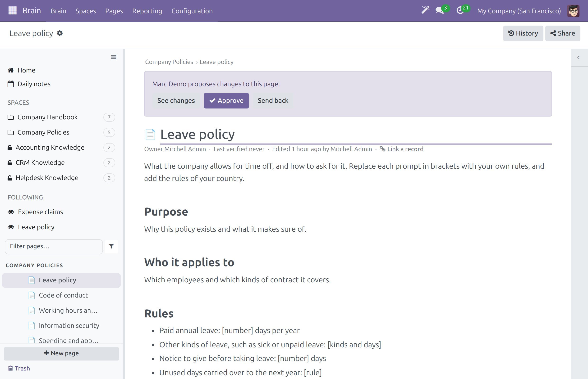
Task: Click the eye icon next to Expense claims
Action: tap(11, 212)
